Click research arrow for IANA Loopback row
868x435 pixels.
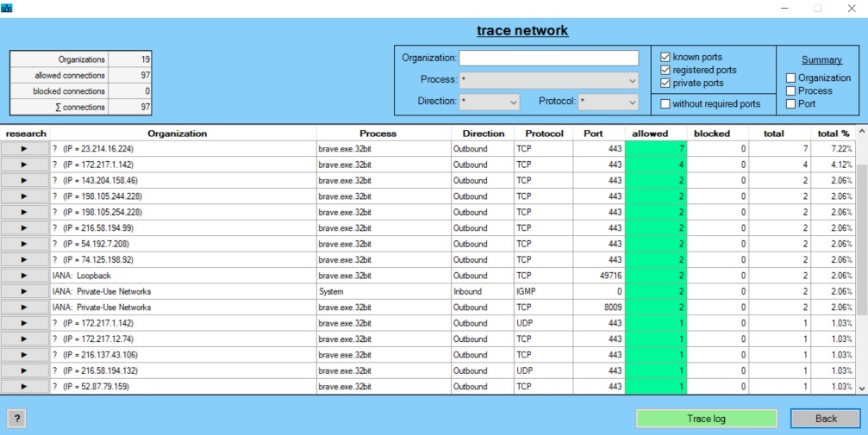tap(24, 276)
